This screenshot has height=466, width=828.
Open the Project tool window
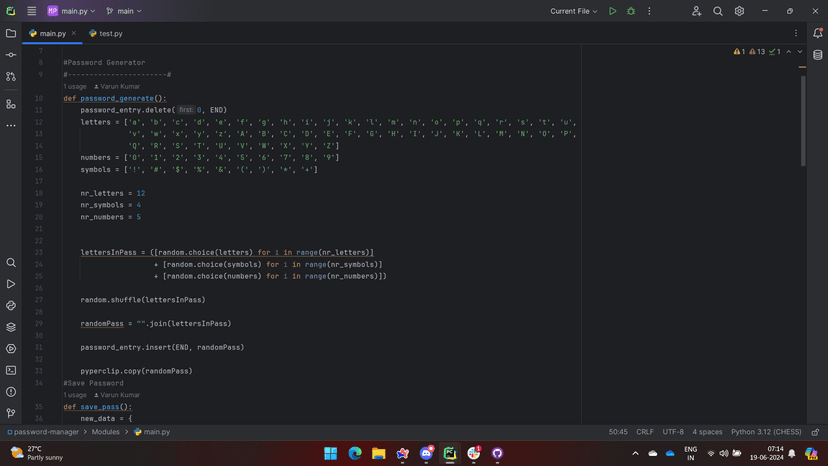coord(11,33)
